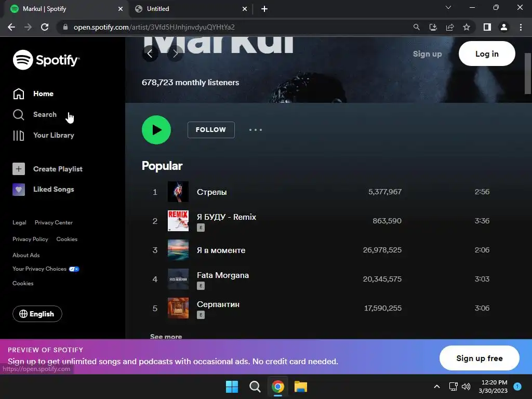The width and height of the screenshot is (532, 399).
Task: Open the Privacy Center link
Action: (x=54, y=222)
